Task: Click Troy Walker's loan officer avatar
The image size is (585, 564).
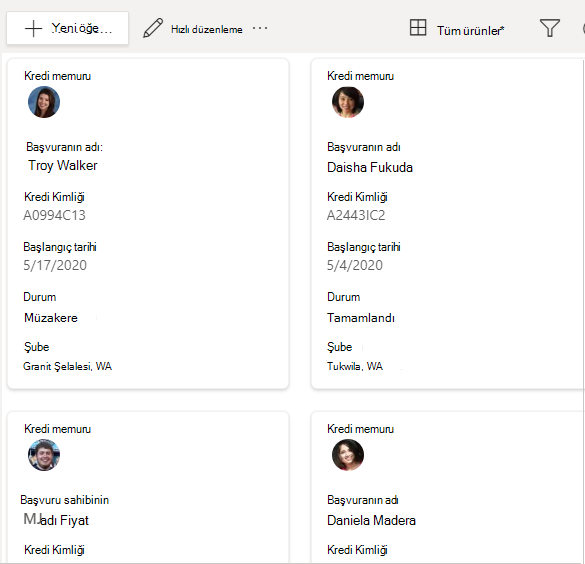Action: [44, 102]
